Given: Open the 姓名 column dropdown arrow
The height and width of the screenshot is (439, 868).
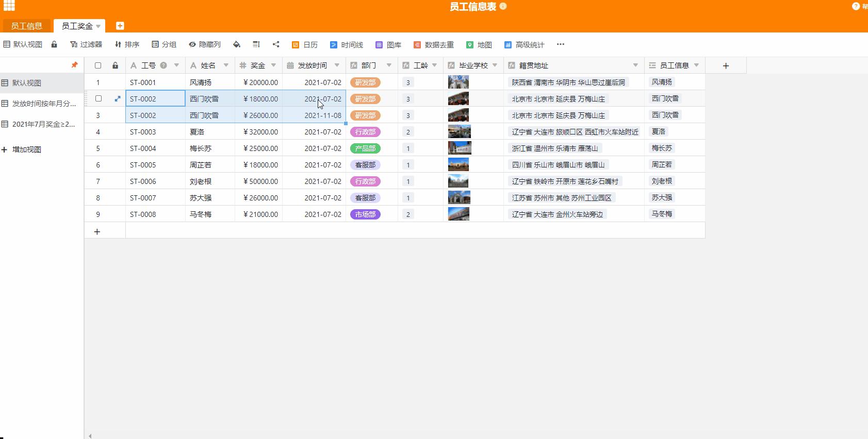Looking at the screenshot, I should pos(226,65).
